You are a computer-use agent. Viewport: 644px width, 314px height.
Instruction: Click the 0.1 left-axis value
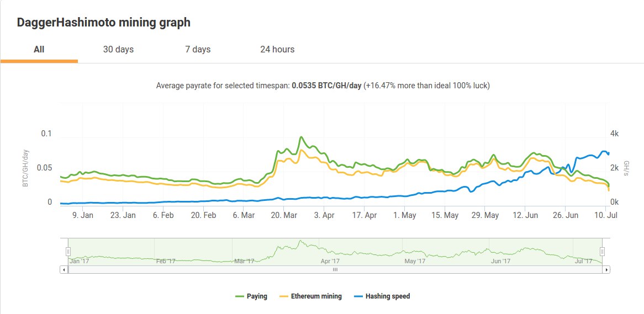pyautogui.click(x=47, y=134)
